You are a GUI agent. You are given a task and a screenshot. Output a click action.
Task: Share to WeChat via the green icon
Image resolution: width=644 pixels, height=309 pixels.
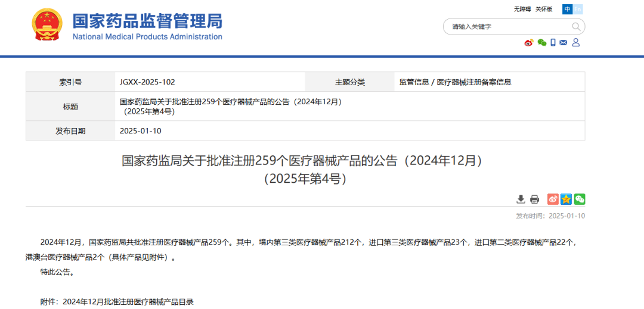[580, 199]
